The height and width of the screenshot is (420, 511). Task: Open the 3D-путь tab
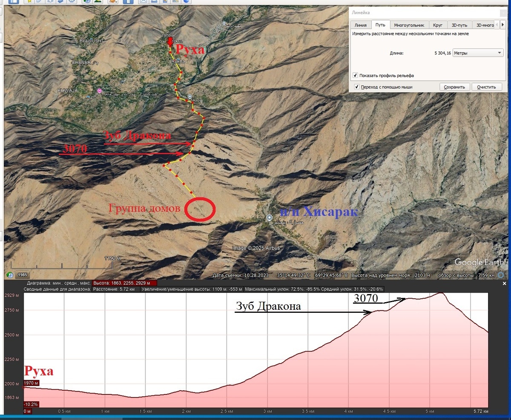(x=459, y=25)
